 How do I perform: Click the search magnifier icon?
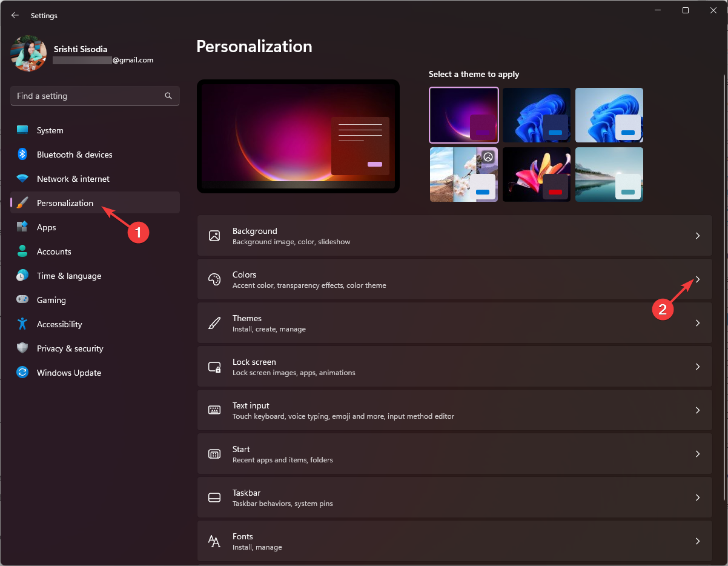click(x=168, y=96)
